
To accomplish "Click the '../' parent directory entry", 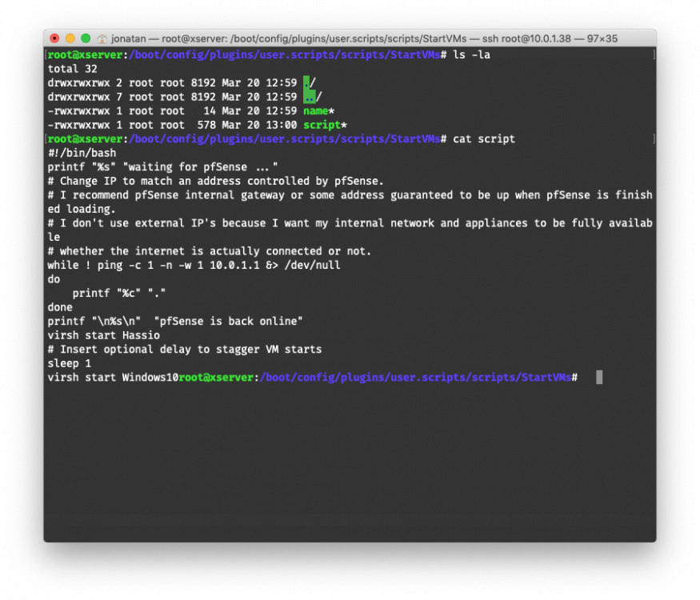I will [x=313, y=97].
